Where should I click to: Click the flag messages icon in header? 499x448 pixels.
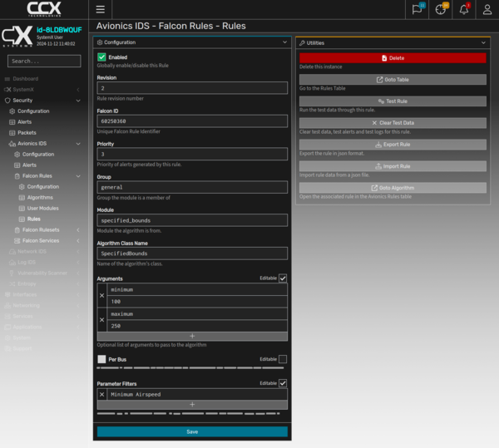[417, 9]
